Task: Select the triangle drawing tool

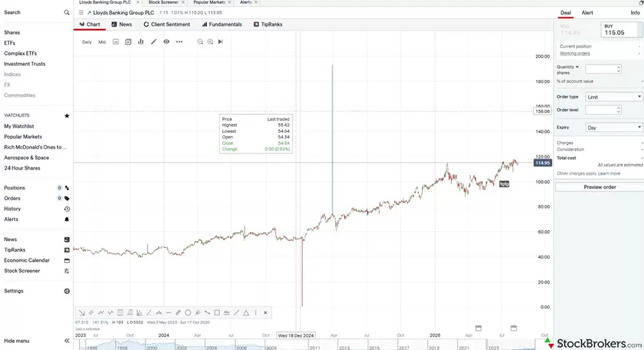Action: point(246,313)
